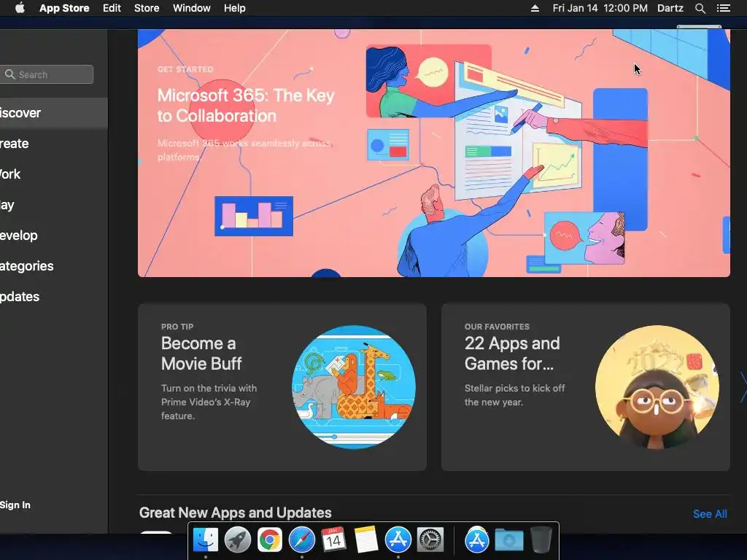
Task: Open the Help menu
Action: [234, 8]
